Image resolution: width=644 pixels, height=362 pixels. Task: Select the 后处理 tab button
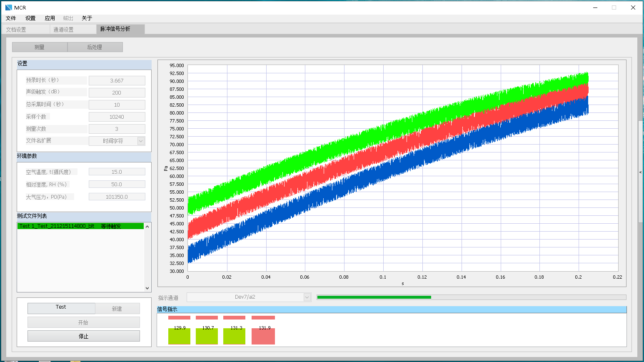coord(95,47)
